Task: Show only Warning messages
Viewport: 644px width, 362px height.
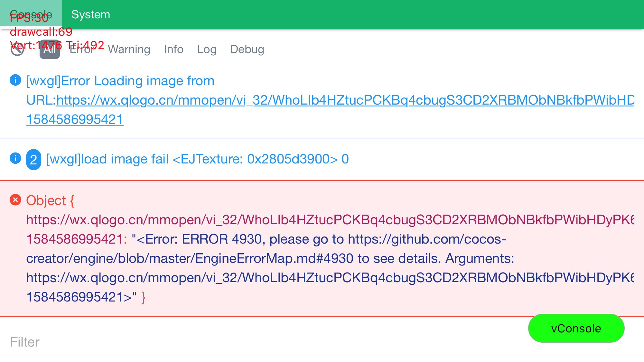Action: (x=129, y=49)
